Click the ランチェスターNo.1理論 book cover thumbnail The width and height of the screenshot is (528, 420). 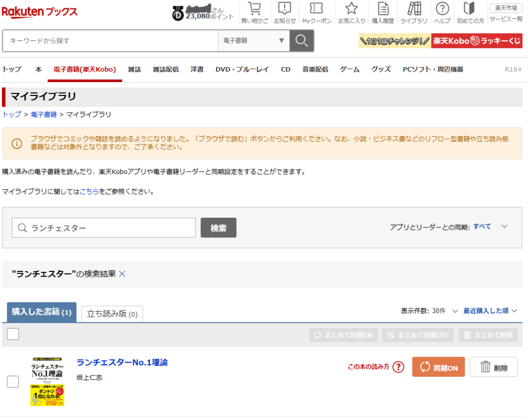tap(47, 382)
